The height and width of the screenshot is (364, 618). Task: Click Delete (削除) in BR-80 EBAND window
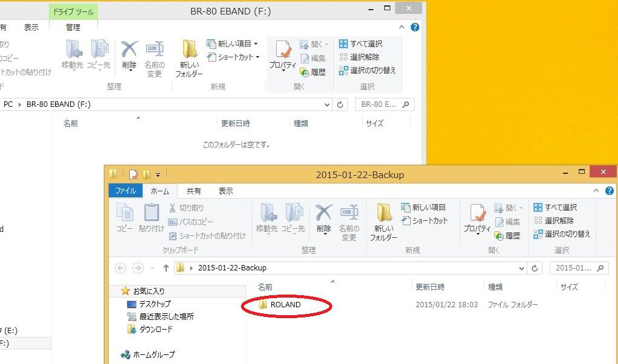click(x=129, y=55)
